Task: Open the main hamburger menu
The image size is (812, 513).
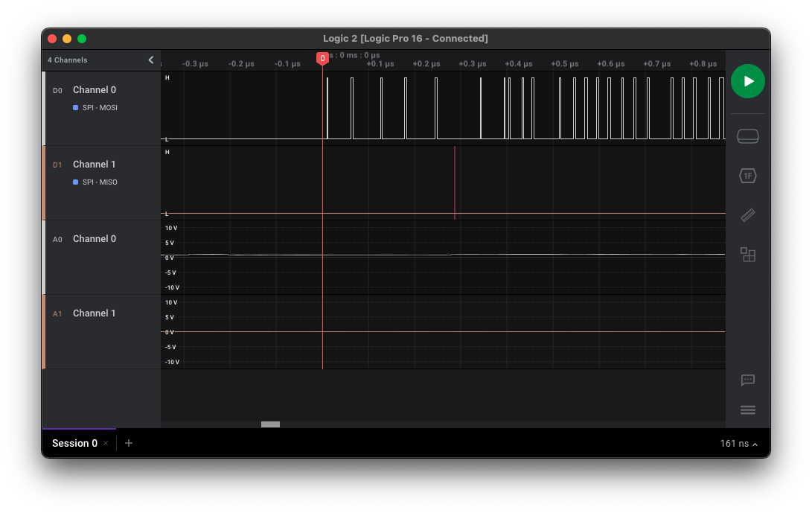Action: pos(747,410)
